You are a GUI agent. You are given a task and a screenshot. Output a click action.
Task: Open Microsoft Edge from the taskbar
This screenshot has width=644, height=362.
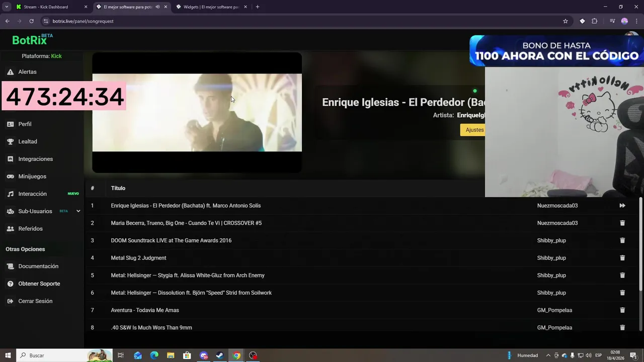pos(154,355)
